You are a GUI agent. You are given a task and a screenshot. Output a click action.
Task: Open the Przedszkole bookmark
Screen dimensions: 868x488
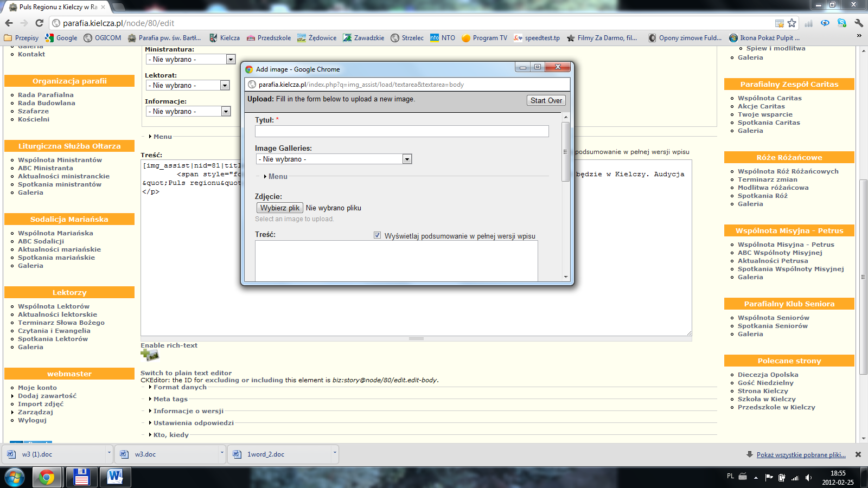pyautogui.click(x=269, y=38)
